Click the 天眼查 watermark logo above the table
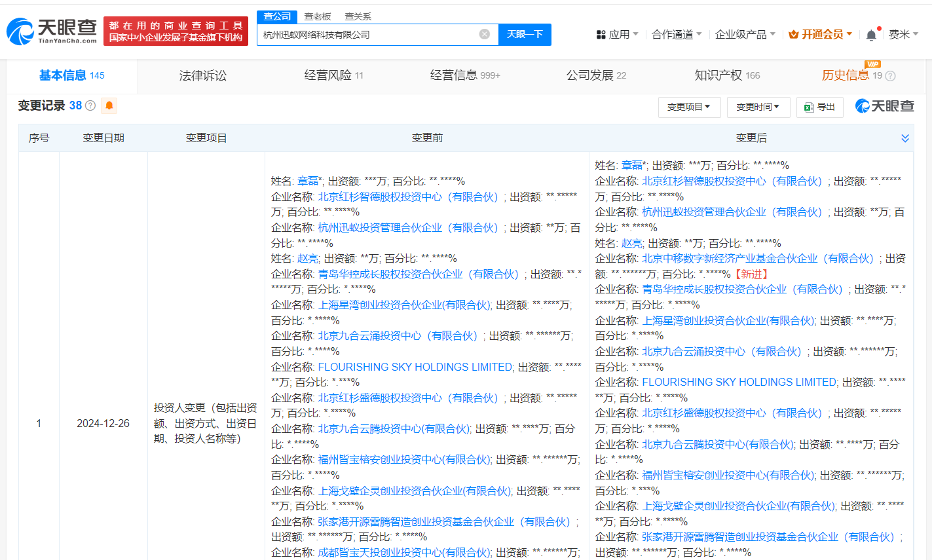Viewport: 932px width, 560px height. [884, 105]
